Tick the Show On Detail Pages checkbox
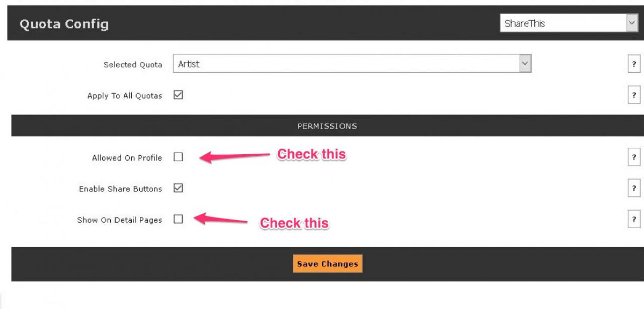 178,219
